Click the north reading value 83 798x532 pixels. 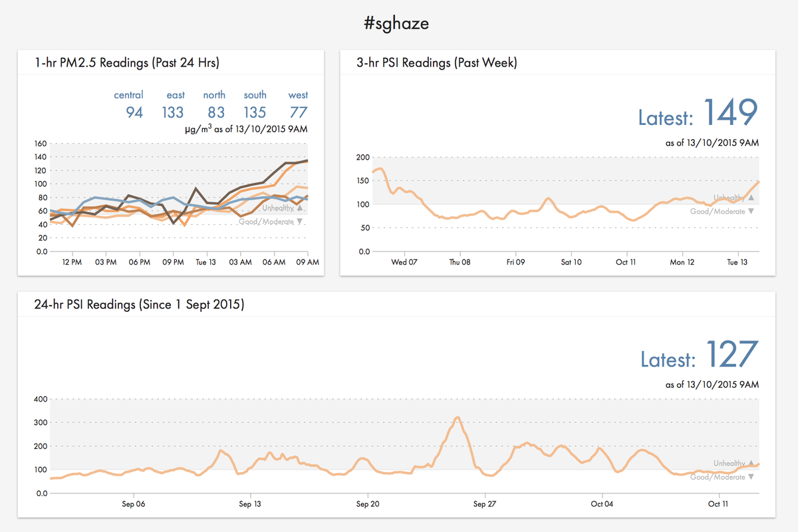point(216,112)
